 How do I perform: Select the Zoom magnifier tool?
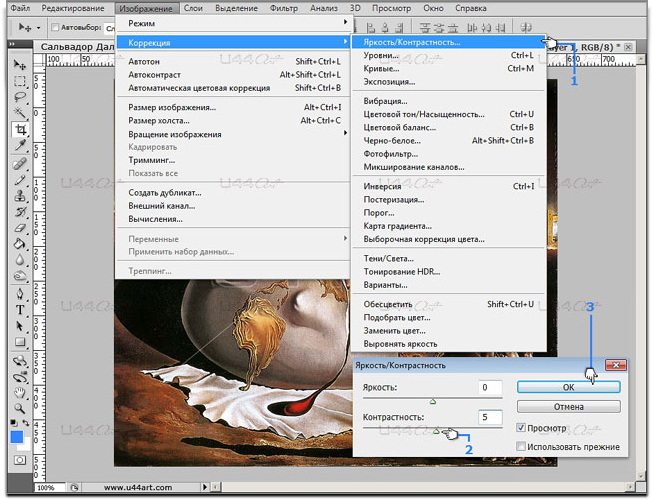(20, 408)
